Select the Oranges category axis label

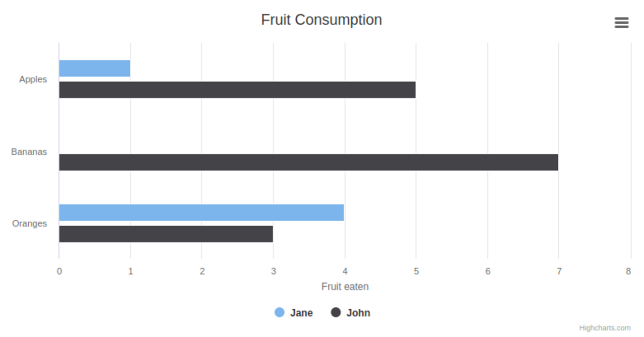pos(30,224)
